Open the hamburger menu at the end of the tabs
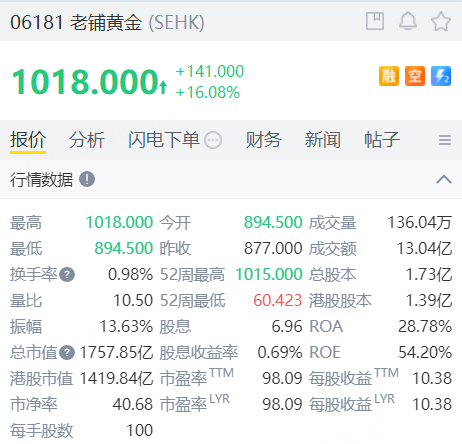This screenshot has height=444, width=462. pyautogui.click(x=445, y=140)
